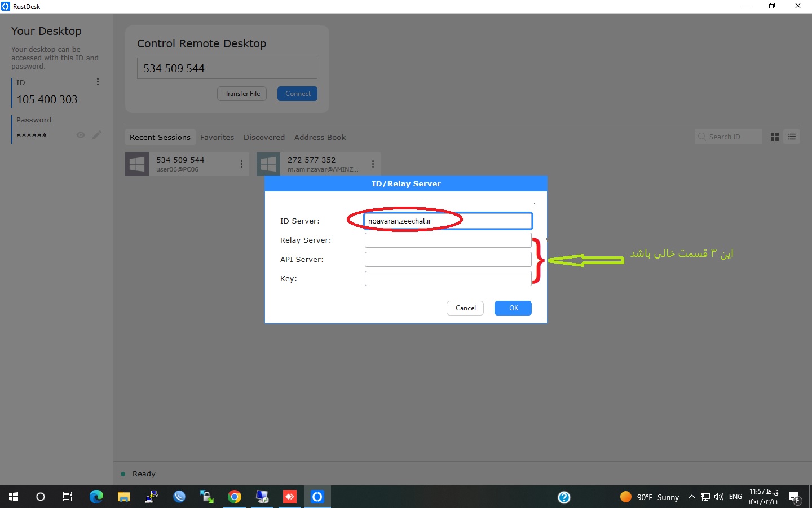Click the edit password pencil icon
Image resolution: width=812 pixels, height=508 pixels.
(97, 135)
